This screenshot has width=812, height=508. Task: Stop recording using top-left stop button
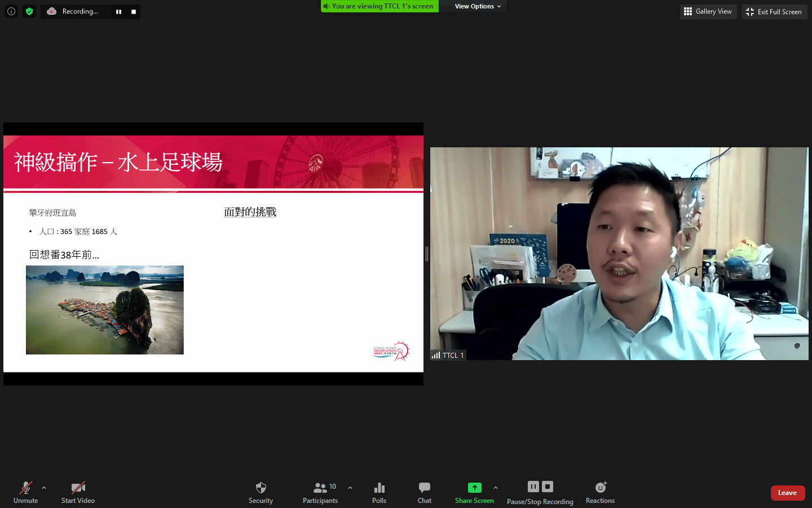tap(134, 12)
